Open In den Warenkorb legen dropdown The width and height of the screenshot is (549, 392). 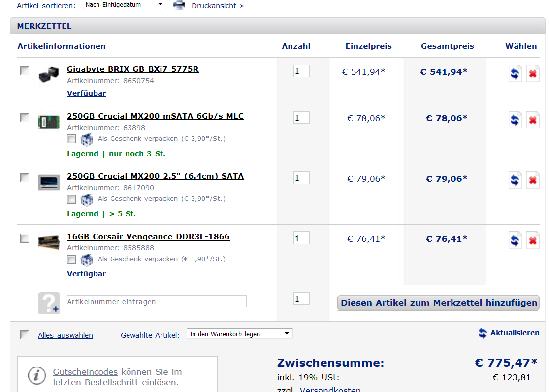(239, 334)
